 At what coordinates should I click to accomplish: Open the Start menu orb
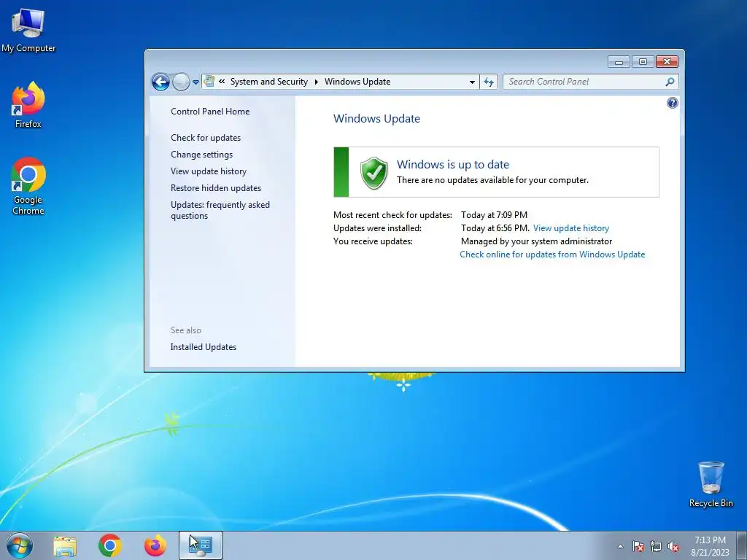20,545
